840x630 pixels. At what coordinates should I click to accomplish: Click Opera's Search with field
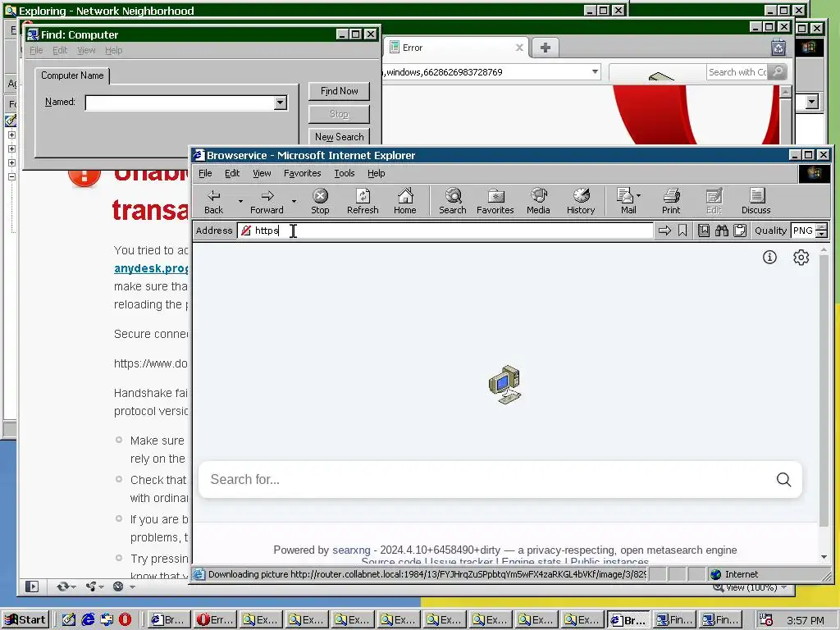(737, 72)
